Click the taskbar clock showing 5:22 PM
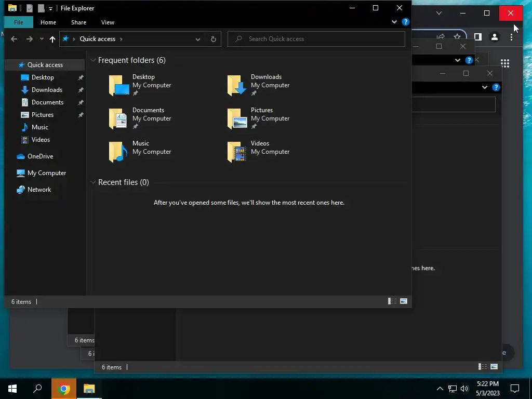The image size is (532, 399). pyautogui.click(x=487, y=389)
